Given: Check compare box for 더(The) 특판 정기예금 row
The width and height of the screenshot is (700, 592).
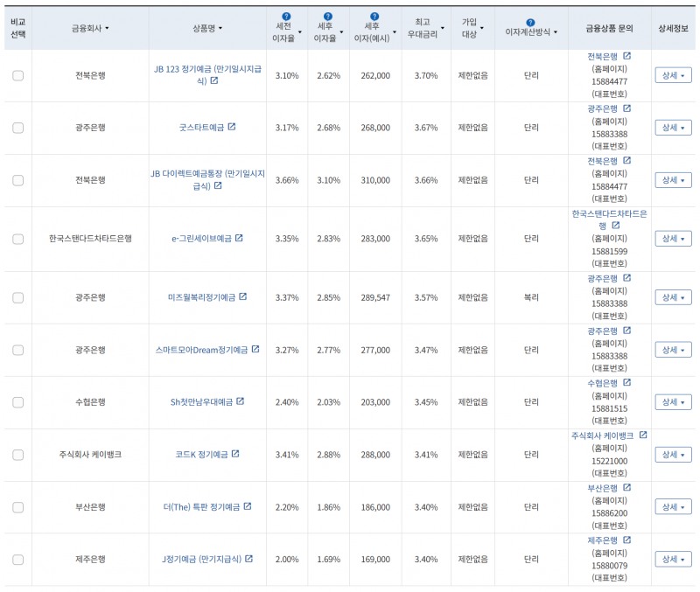Looking at the screenshot, I should tap(17, 508).
